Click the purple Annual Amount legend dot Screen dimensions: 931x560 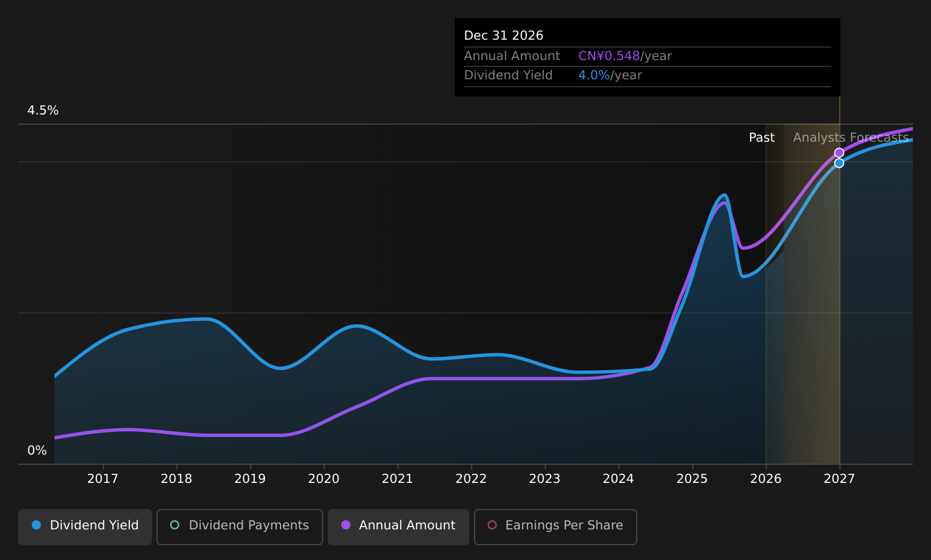click(345, 525)
